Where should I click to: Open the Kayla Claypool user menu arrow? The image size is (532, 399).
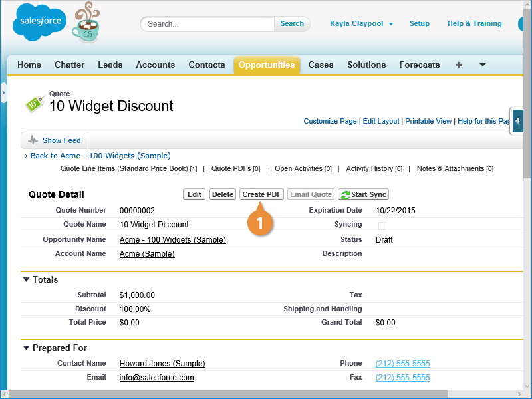coord(391,24)
